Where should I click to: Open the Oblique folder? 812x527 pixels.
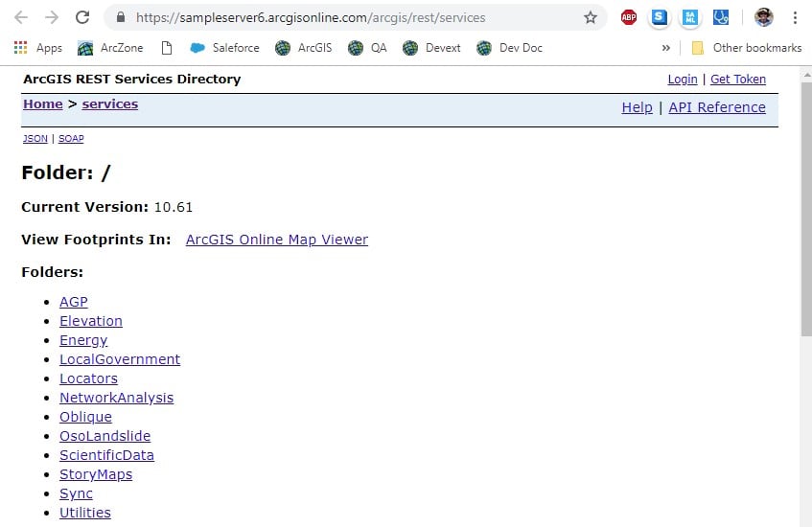[85, 417]
